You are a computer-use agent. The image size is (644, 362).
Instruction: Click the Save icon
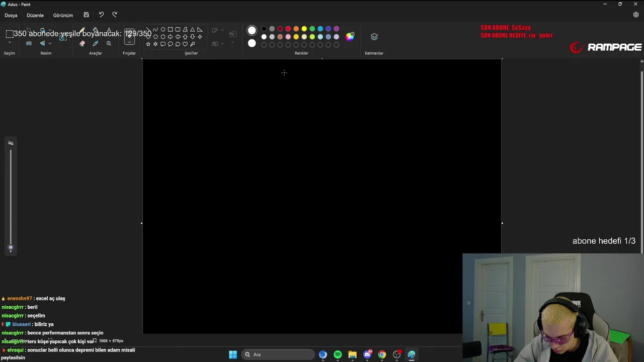coord(86,15)
